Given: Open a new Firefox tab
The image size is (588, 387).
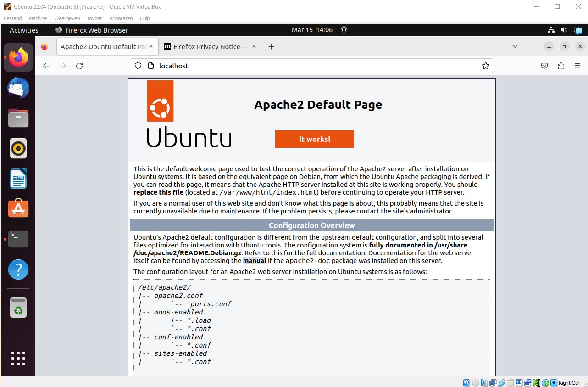Looking at the screenshot, I should [x=271, y=46].
